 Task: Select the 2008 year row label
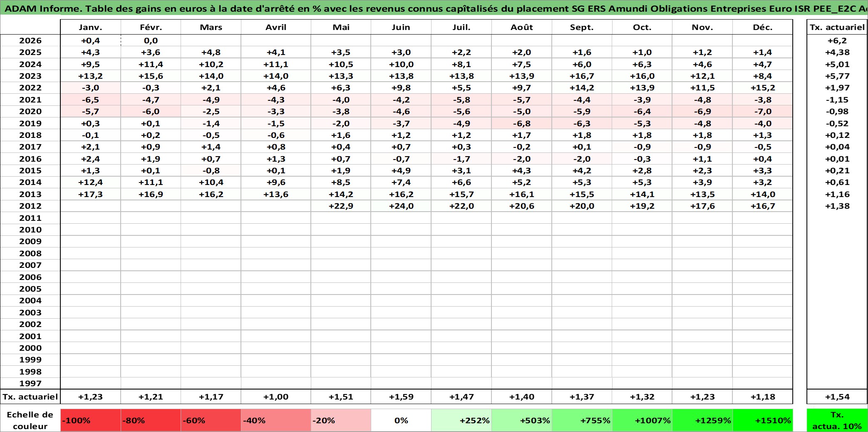(x=30, y=253)
